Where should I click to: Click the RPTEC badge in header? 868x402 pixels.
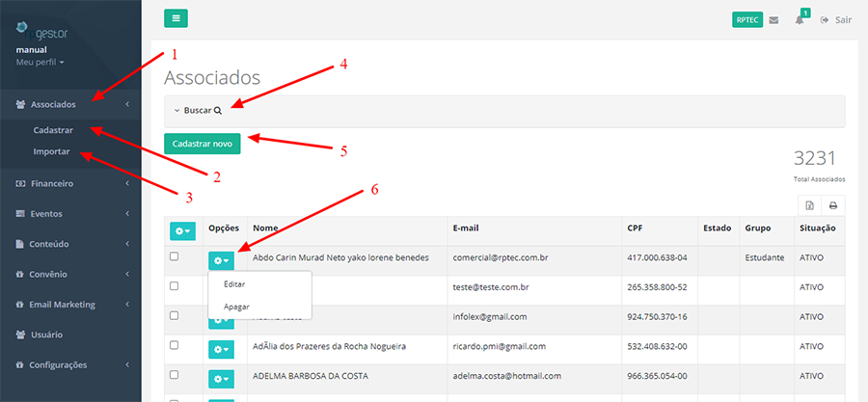[x=746, y=19]
